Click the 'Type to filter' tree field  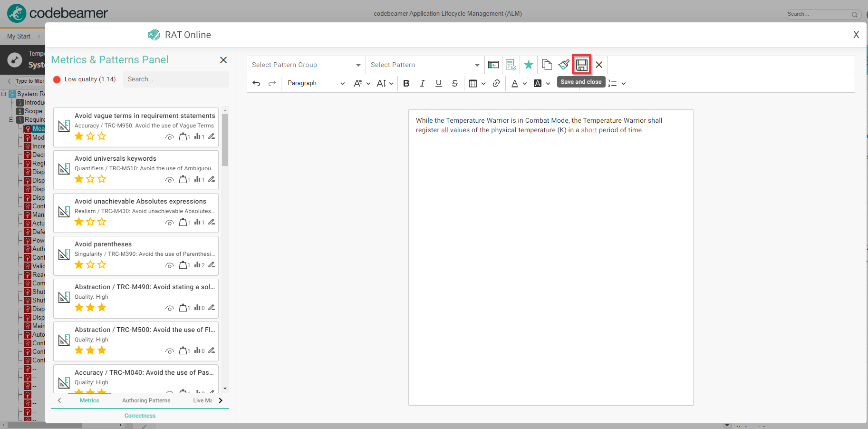pos(29,81)
